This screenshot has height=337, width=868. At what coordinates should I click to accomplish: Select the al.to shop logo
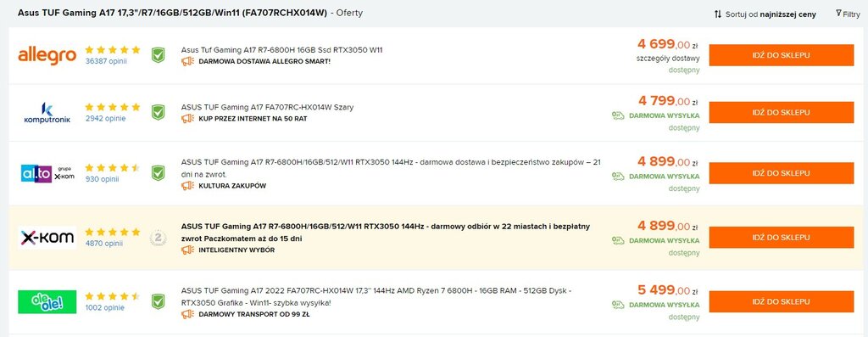point(47,173)
